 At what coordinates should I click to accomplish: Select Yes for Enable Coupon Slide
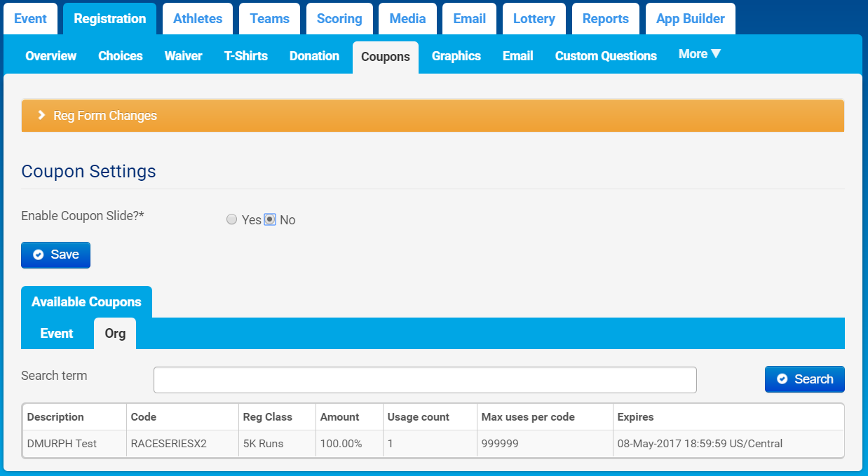(232, 220)
